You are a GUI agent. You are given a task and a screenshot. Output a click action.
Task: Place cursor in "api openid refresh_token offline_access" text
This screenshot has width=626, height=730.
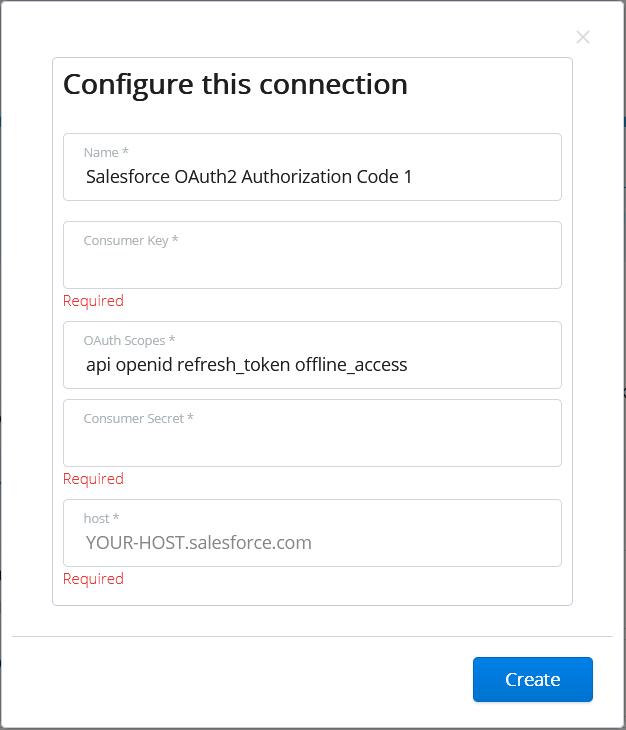(246, 365)
